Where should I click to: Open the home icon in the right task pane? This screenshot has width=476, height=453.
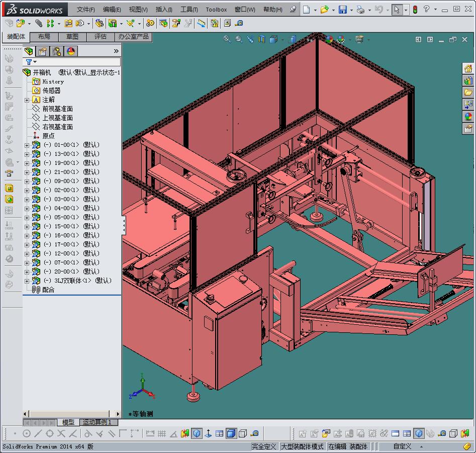(x=468, y=69)
